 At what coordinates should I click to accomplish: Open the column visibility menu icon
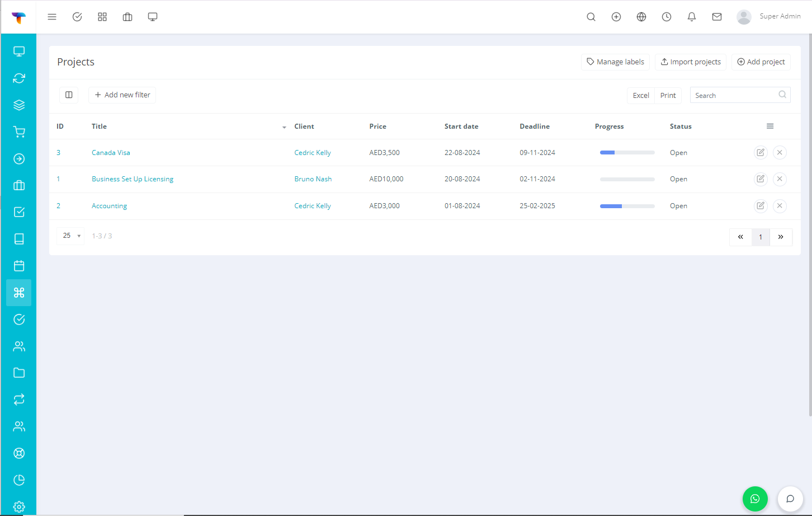coord(770,126)
